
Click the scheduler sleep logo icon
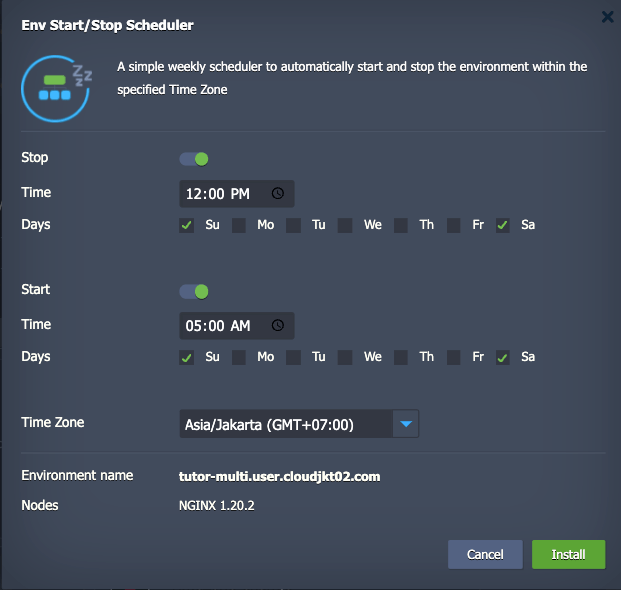click(x=57, y=89)
